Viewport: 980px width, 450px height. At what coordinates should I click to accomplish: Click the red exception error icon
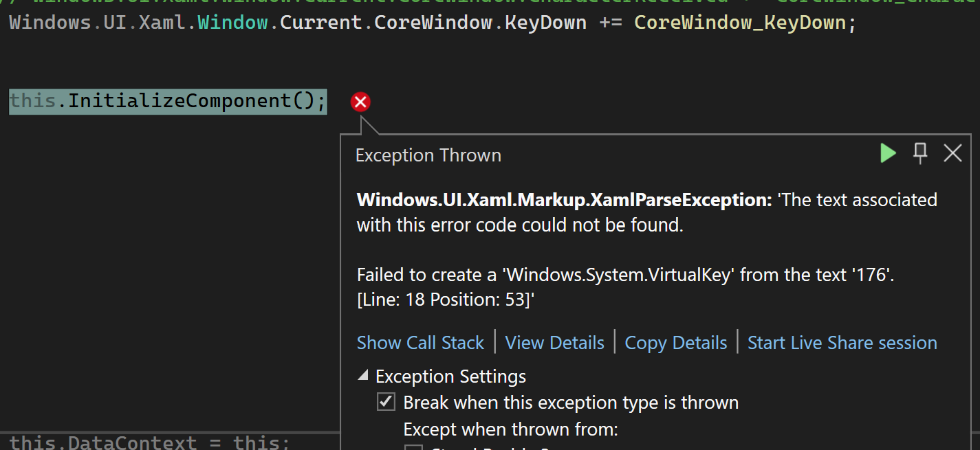pos(360,102)
